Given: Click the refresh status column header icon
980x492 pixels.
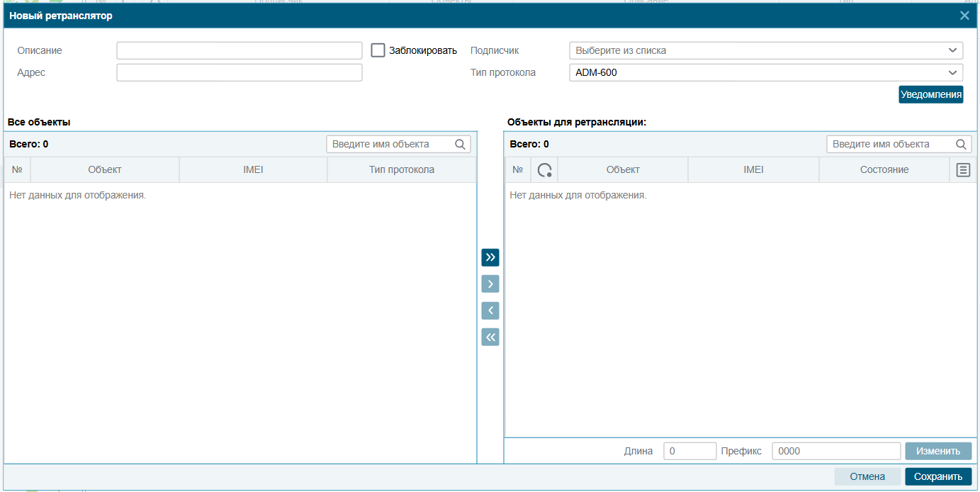Looking at the screenshot, I should tap(544, 169).
